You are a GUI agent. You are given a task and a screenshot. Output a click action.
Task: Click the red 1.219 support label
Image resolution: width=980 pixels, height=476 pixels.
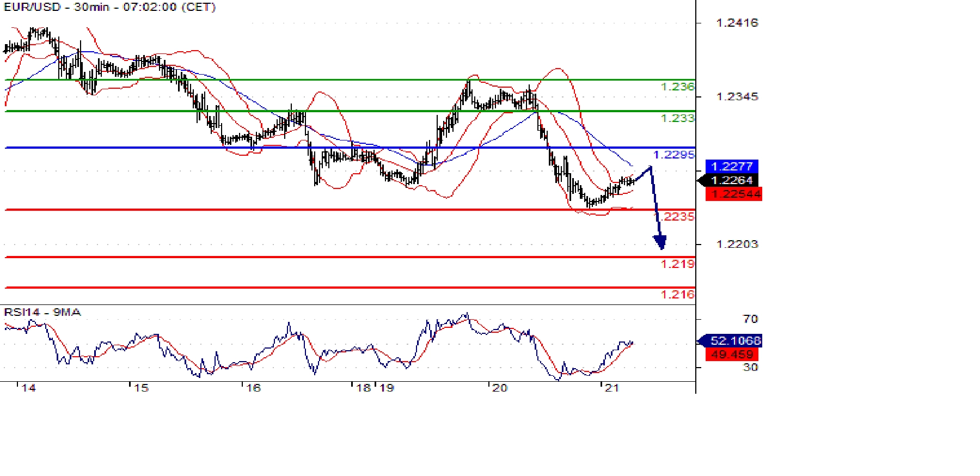point(678,264)
